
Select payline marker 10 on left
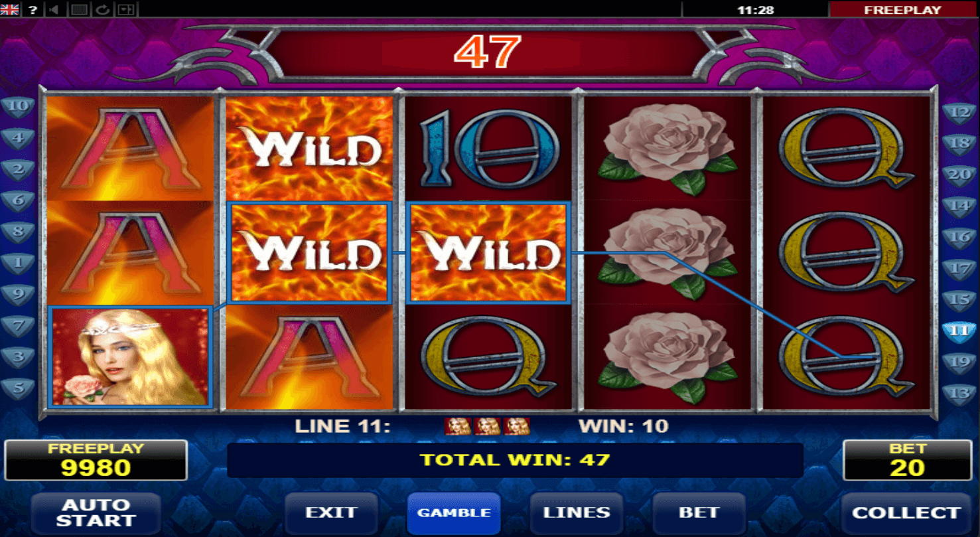click(19, 107)
